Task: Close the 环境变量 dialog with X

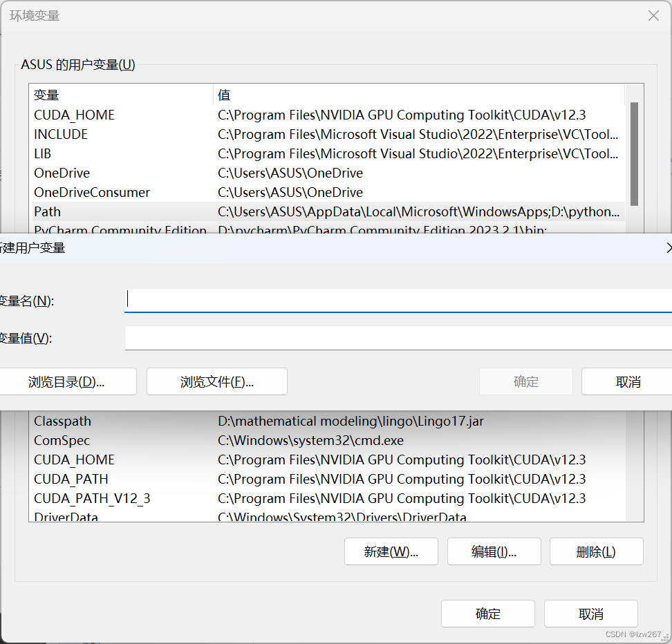Action: coord(653,15)
